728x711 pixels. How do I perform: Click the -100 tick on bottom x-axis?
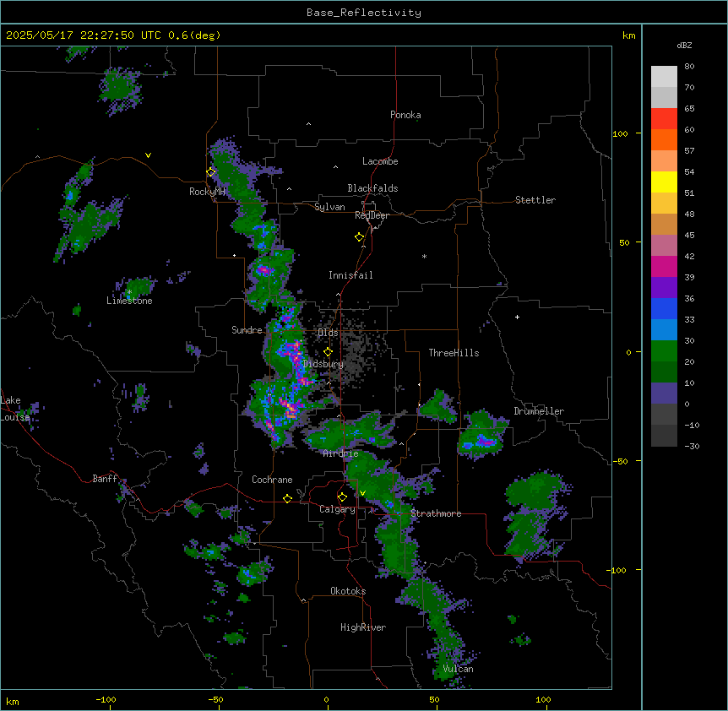click(x=106, y=699)
